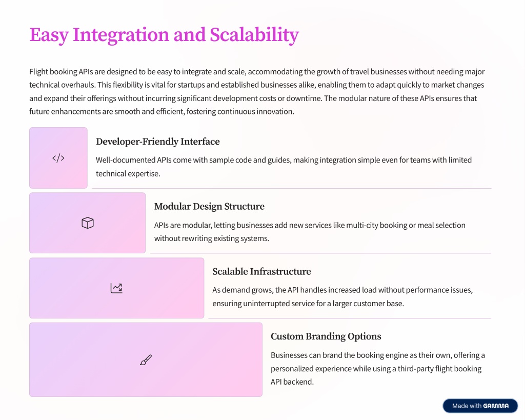
Task: Click the Scalable Infrastructure heading
Action: 261,271
